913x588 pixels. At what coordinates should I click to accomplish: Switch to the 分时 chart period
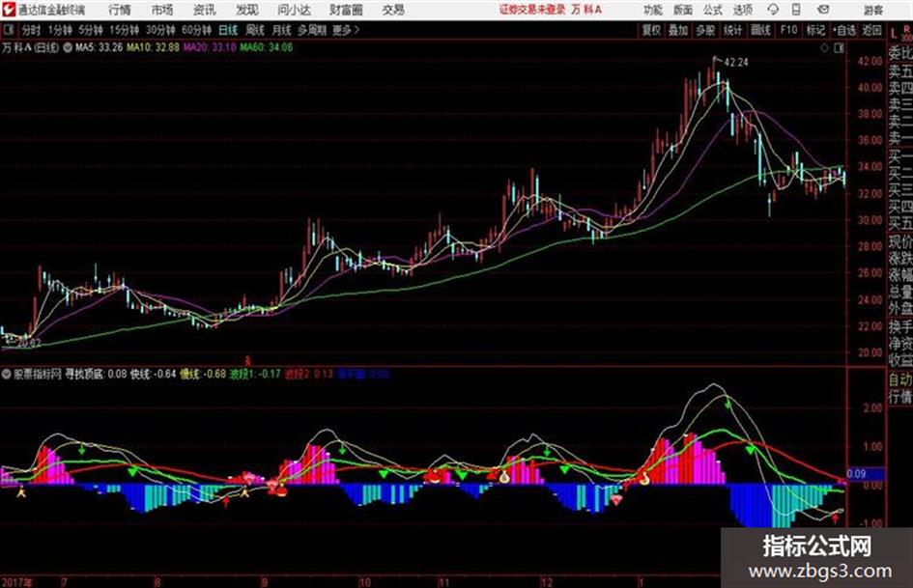[32, 30]
